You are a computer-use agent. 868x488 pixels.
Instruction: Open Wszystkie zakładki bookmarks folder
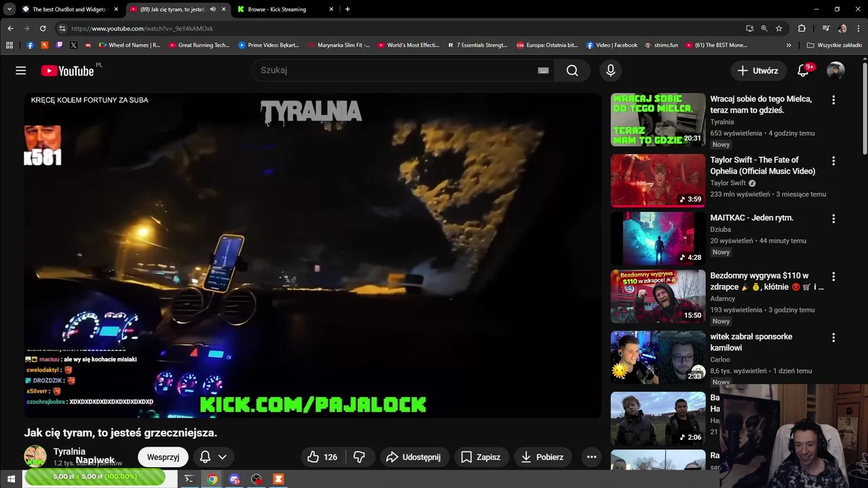(x=835, y=45)
